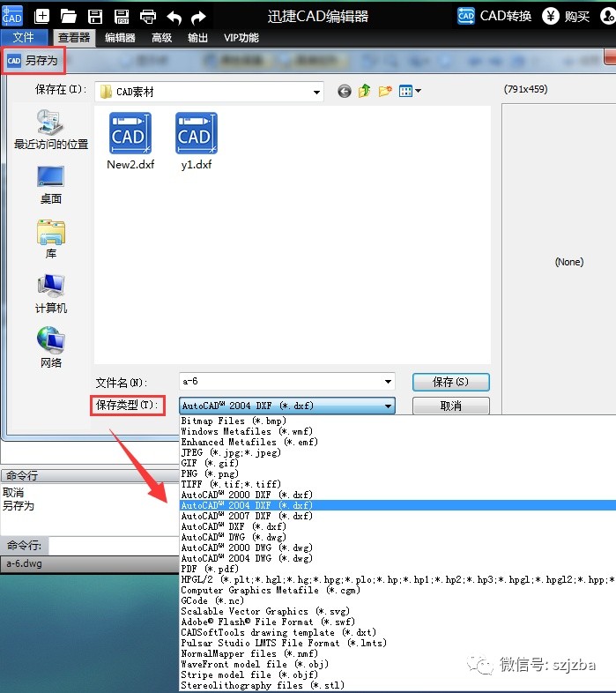Click the Undo arrow icon
Viewport: 616px width, 693px height.
174,16
